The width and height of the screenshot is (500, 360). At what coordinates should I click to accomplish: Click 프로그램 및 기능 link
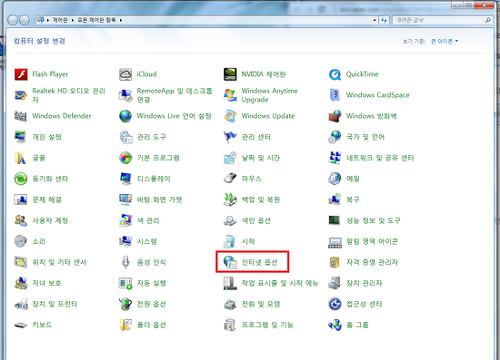pyautogui.click(x=267, y=325)
